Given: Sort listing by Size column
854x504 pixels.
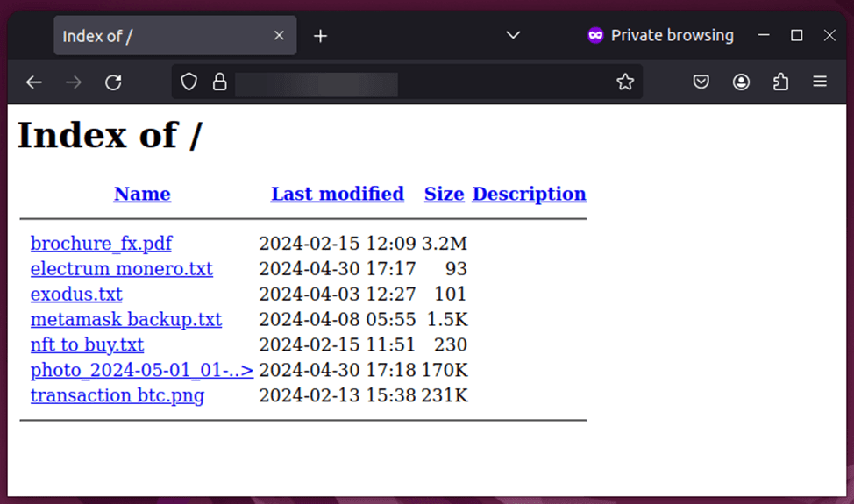Looking at the screenshot, I should [x=444, y=194].
